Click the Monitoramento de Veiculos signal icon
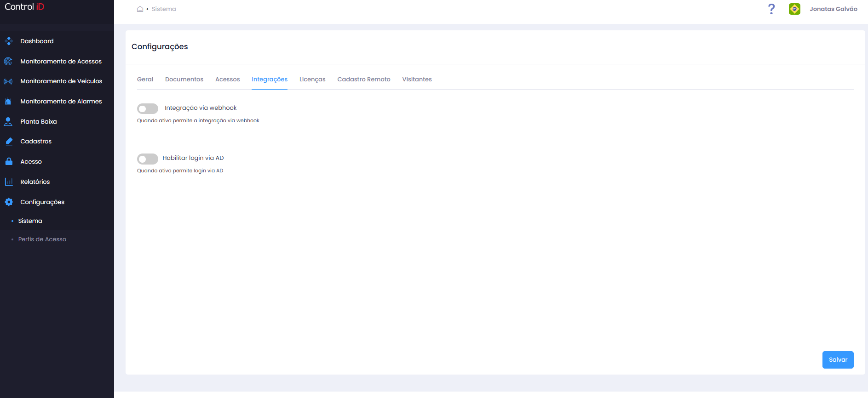The height and width of the screenshot is (398, 868). pyautogui.click(x=8, y=81)
